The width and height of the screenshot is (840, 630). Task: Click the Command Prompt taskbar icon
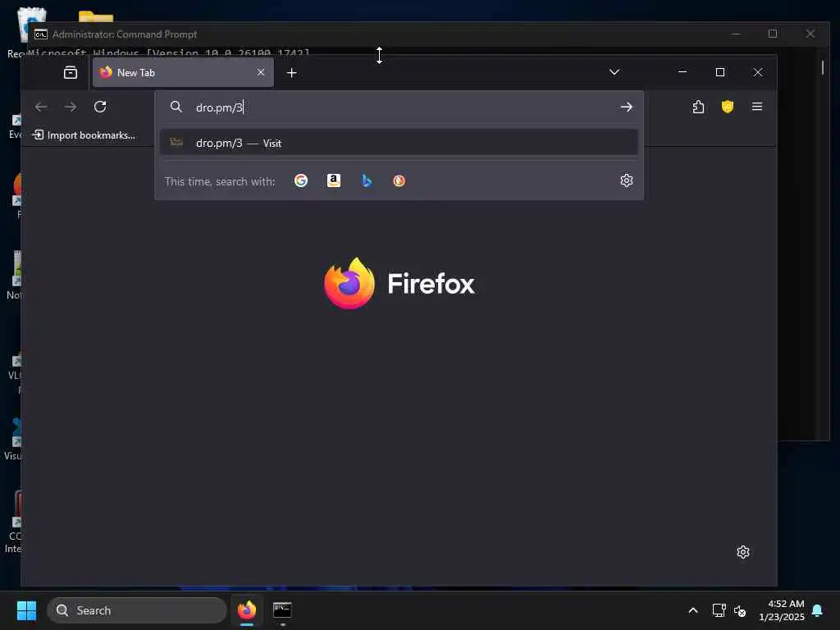(282, 610)
